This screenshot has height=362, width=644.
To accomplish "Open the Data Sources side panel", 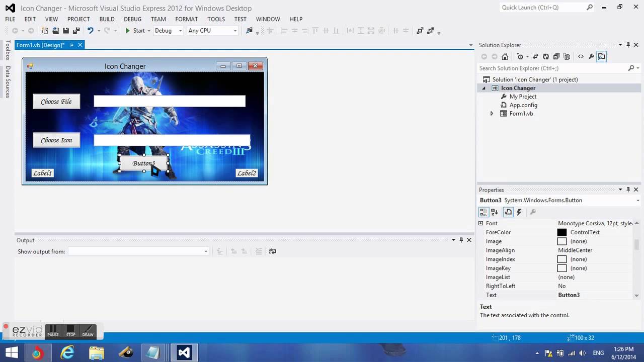I will click(x=8, y=81).
